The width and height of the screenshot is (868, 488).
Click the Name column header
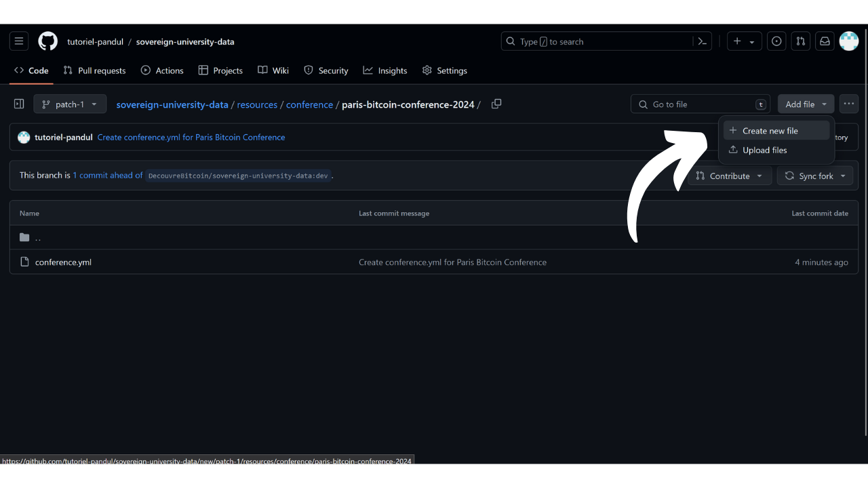click(29, 213)
